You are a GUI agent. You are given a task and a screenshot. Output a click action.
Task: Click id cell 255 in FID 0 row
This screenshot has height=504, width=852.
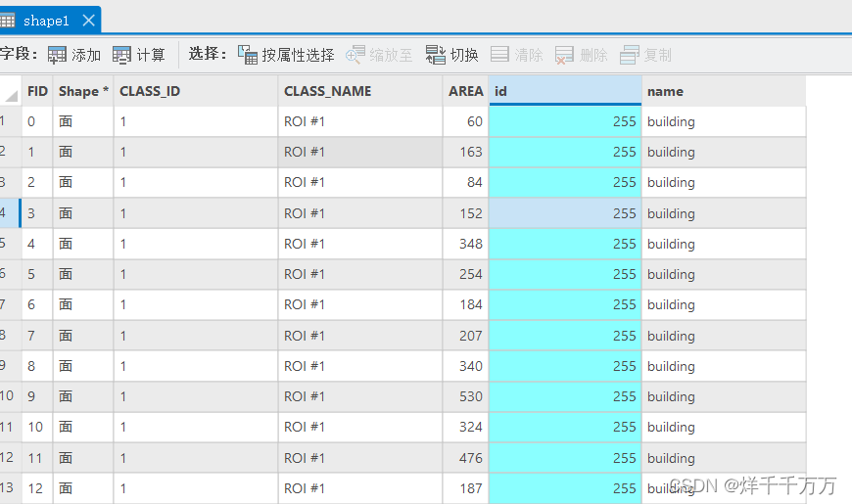point(565,121)
